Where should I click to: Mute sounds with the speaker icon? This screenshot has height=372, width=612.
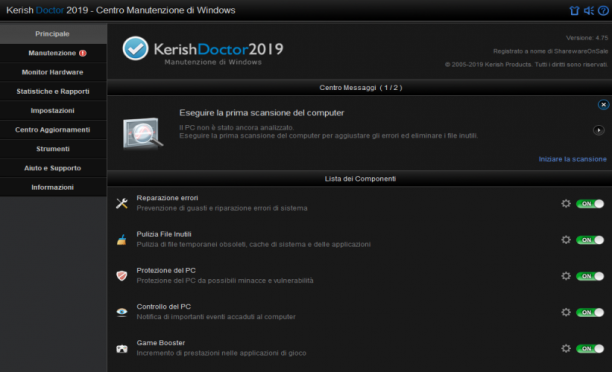click(x=589, y=11)
